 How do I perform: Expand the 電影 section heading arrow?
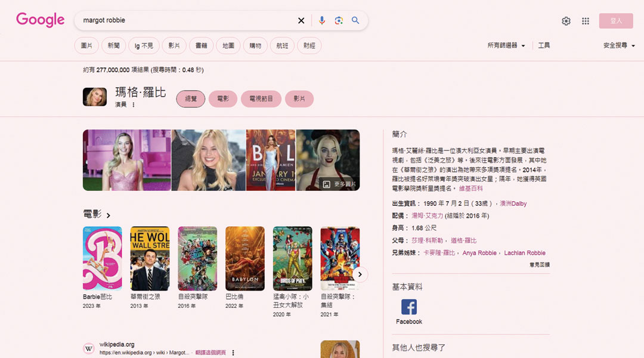pyautogui.click(x=109, y=215)
